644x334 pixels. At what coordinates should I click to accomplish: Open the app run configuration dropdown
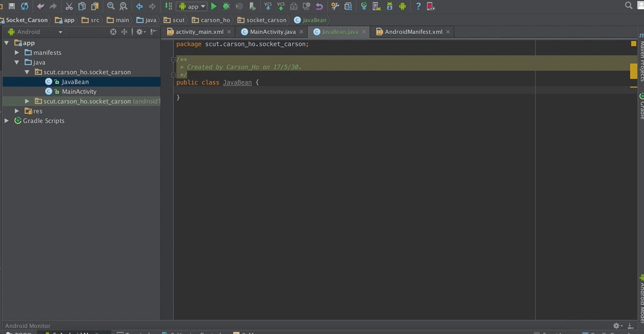point(192,6)
